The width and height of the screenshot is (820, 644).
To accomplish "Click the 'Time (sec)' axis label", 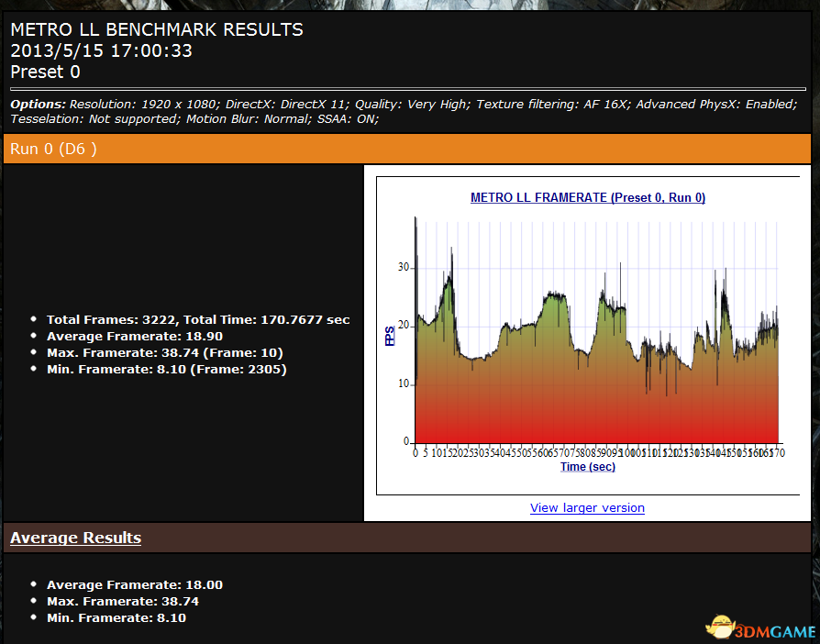I will point(588,467).
